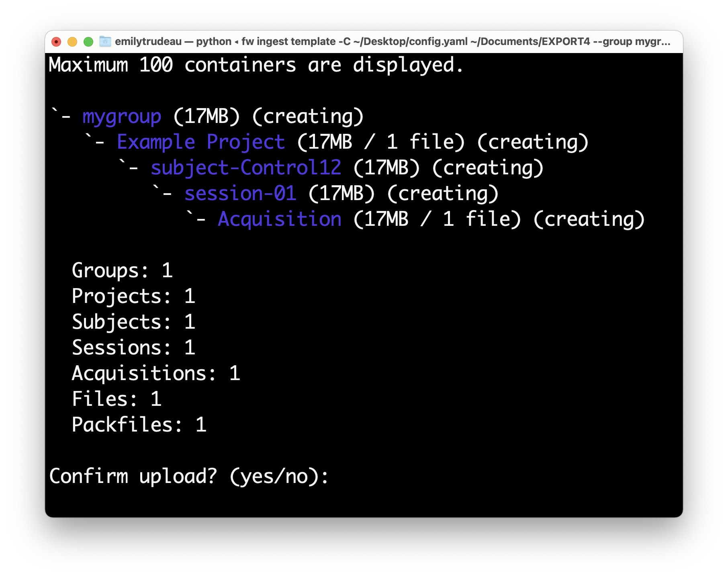Screen dimensions: 728x577
Task: Click the 'Maximum 100 containers are displayed.' line
Action: 256,65
